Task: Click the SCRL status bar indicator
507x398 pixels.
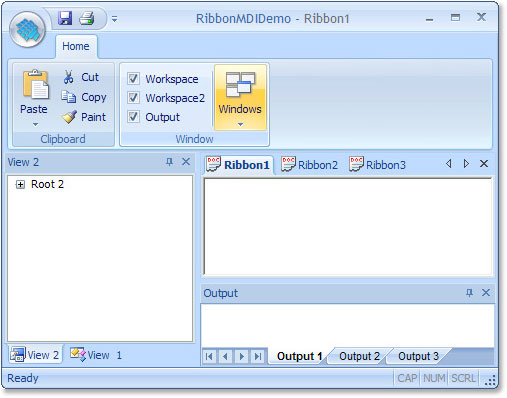Action: 463,378
